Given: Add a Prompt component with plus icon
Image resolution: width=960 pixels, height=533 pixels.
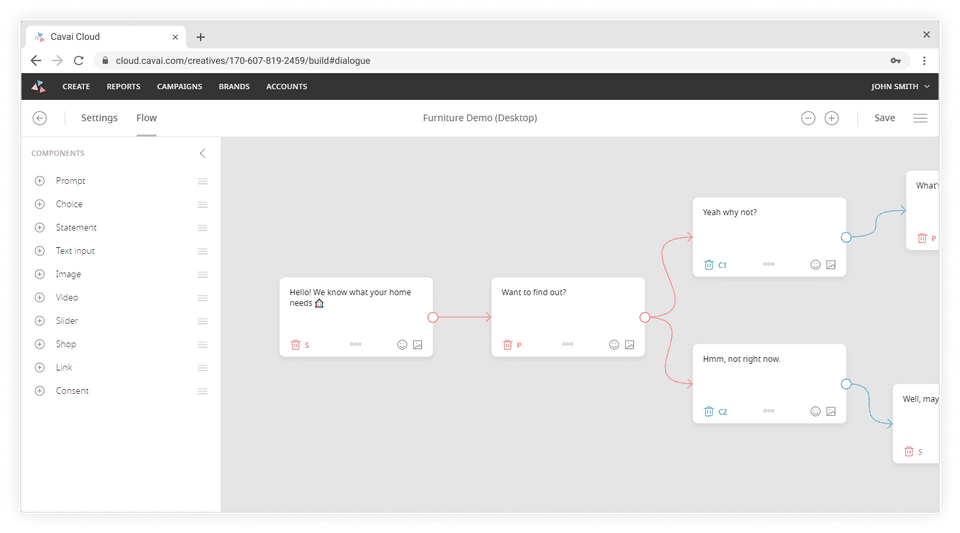Looking at the screenshot, I should (40, 181).
